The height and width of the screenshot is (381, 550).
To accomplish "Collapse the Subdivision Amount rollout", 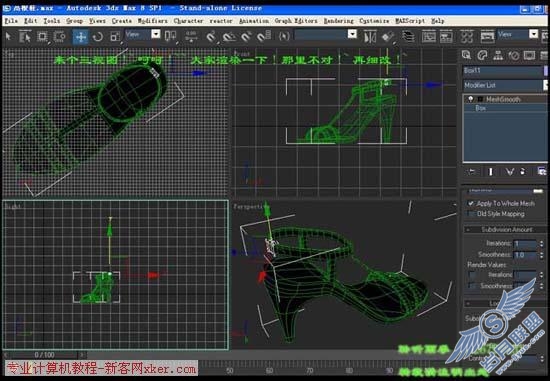I will 505,229.
